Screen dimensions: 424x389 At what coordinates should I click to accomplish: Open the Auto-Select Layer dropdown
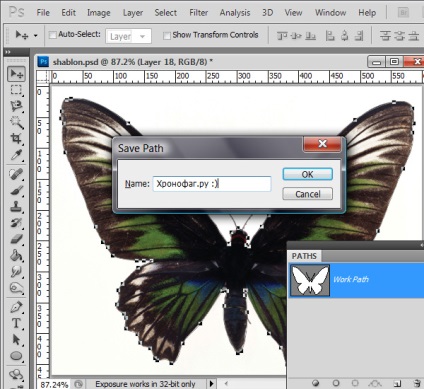128,36
